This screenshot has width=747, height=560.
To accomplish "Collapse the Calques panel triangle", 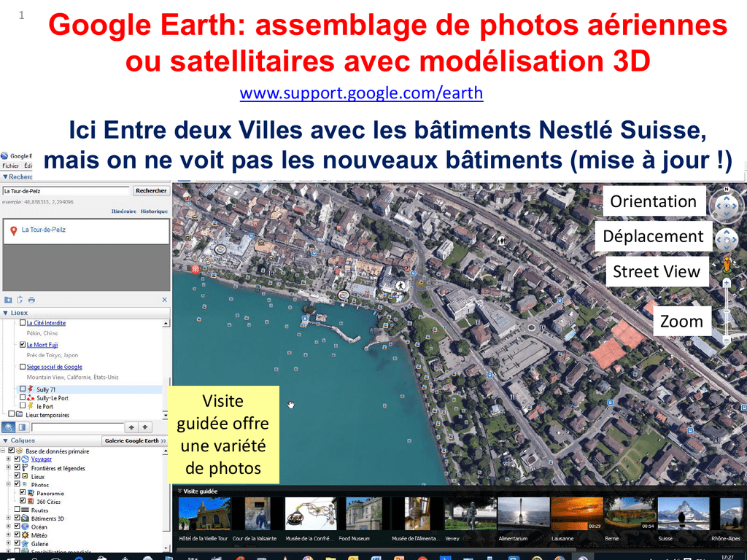I will pos(5,440).
